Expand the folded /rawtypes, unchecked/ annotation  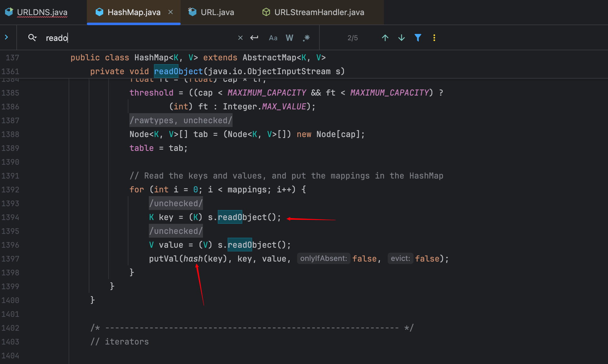coord(181,120)
